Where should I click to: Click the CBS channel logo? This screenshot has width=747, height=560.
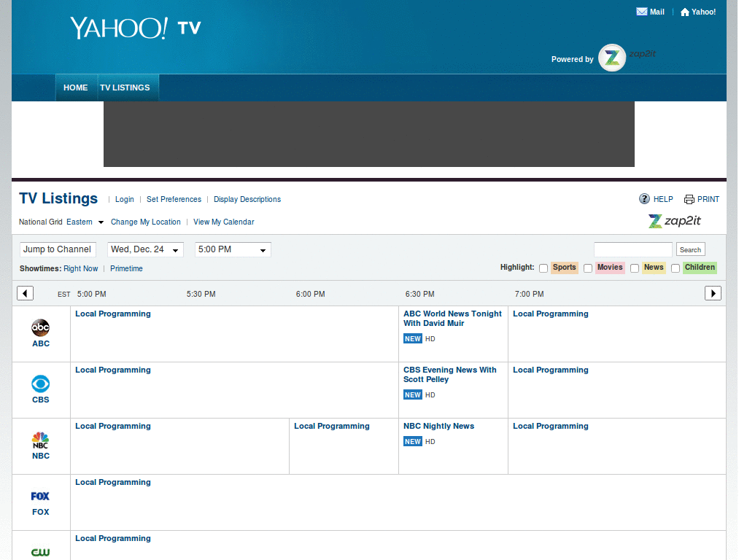(x=40, y=384)
